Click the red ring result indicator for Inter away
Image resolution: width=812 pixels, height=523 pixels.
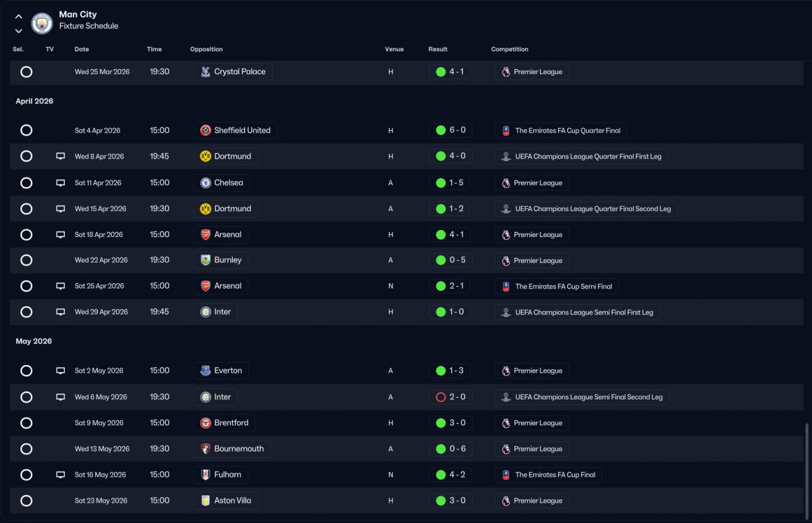click(x=441, y=397)
